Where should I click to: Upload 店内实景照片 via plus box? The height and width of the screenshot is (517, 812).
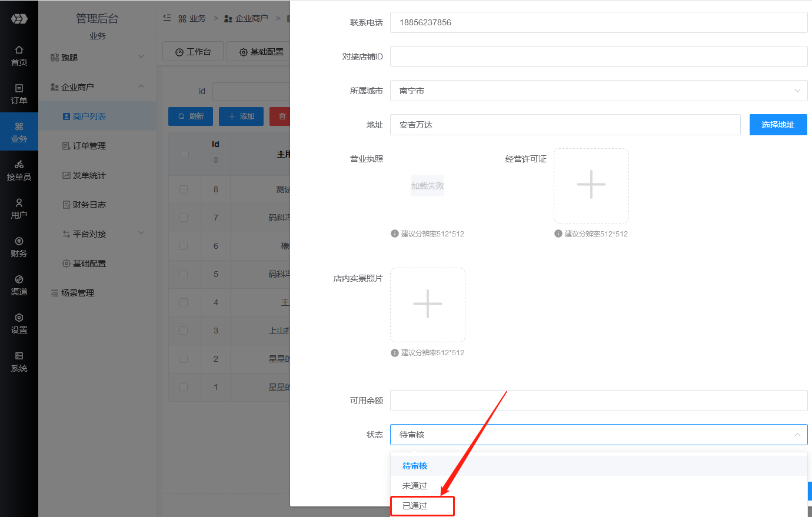pyautogui.click(x=428, y=305)
